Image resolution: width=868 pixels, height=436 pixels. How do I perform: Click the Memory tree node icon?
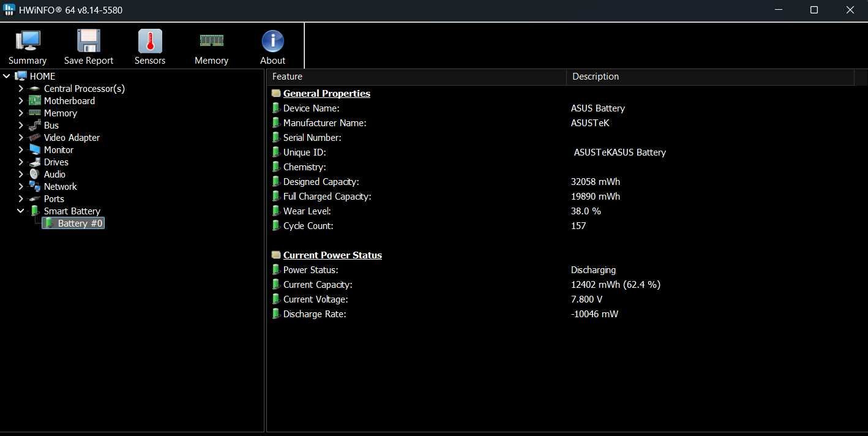(35, 113)
